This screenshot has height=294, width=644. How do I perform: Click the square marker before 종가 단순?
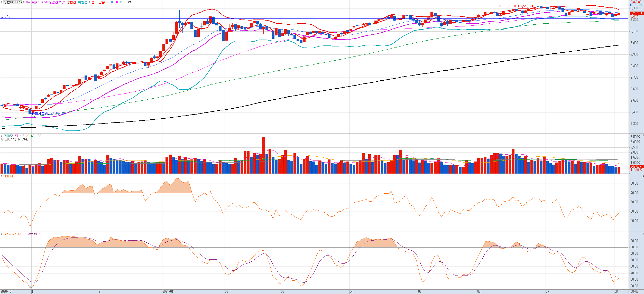coord(89,2)
